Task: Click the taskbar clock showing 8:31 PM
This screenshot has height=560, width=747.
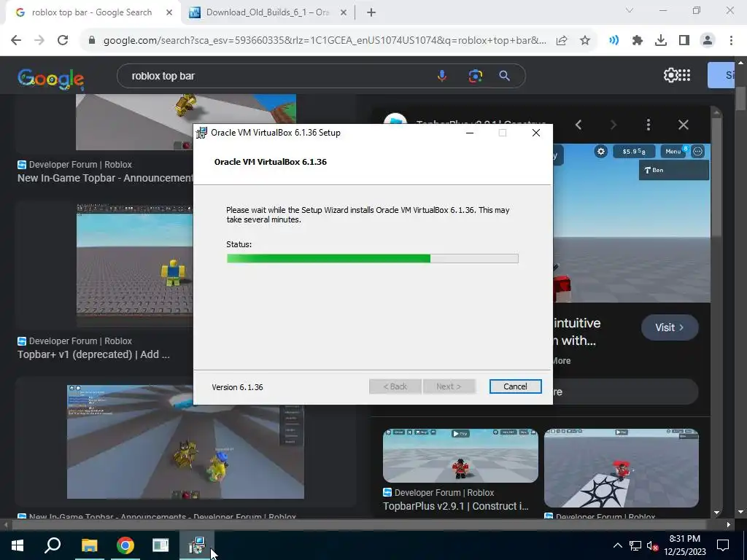Action: click(x=684, y=545)
